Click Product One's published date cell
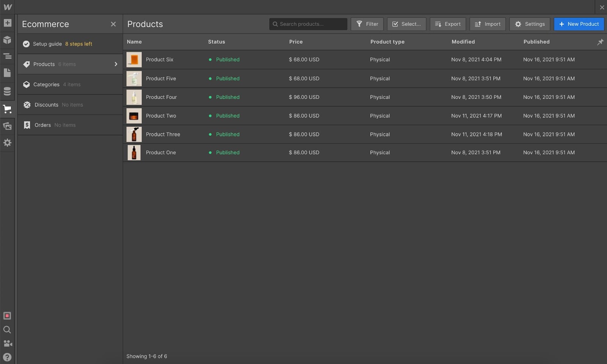 [x=549, y=152]
